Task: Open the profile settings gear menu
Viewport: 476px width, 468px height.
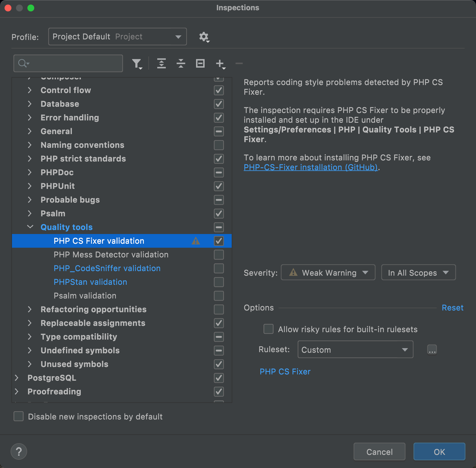Action: click(x=204, y=37)
